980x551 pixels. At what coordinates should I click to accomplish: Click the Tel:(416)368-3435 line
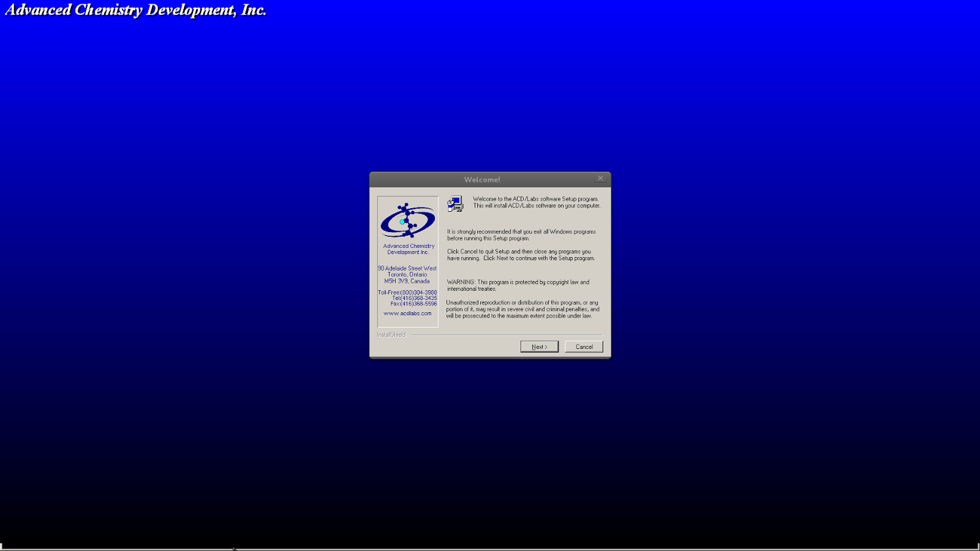(415, 298)
